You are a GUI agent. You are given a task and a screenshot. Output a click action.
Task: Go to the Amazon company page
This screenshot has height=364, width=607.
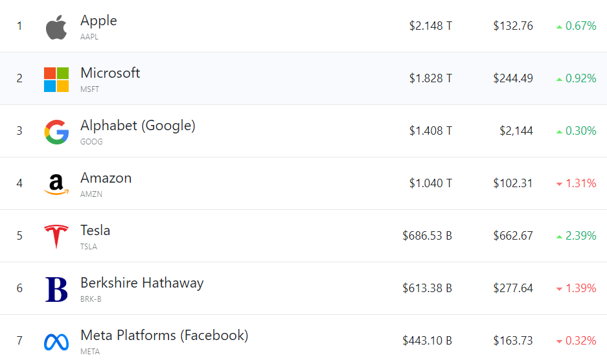point(106,178)
